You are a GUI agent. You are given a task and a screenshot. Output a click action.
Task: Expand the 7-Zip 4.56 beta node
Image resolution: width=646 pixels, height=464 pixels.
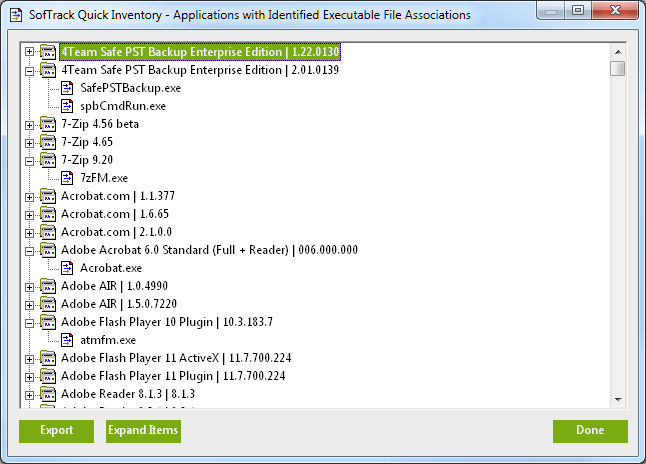pyautogui.click(x=29, y=124)
